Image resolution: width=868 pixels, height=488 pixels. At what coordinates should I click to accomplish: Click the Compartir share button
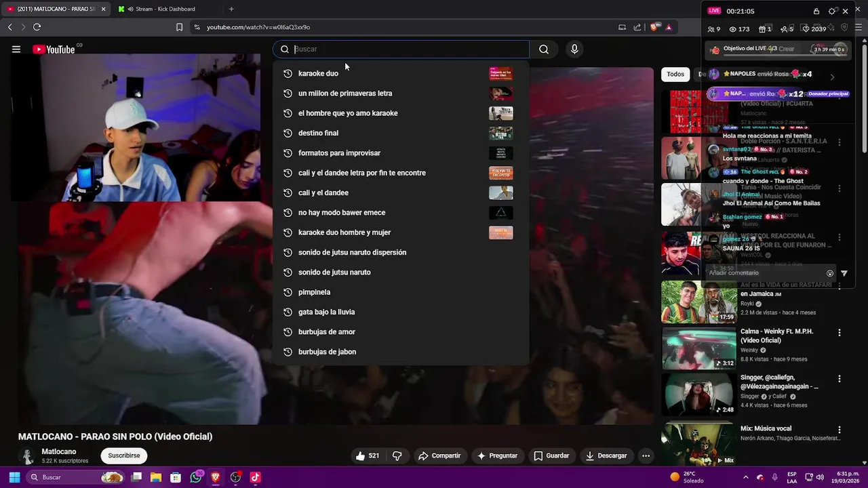coord(439,455)
